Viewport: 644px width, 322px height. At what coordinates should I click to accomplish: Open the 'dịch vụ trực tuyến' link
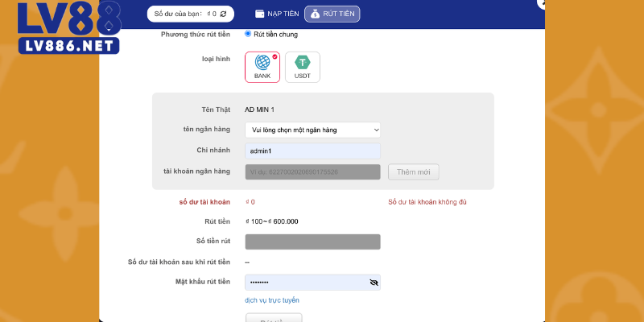coord(272,300)
